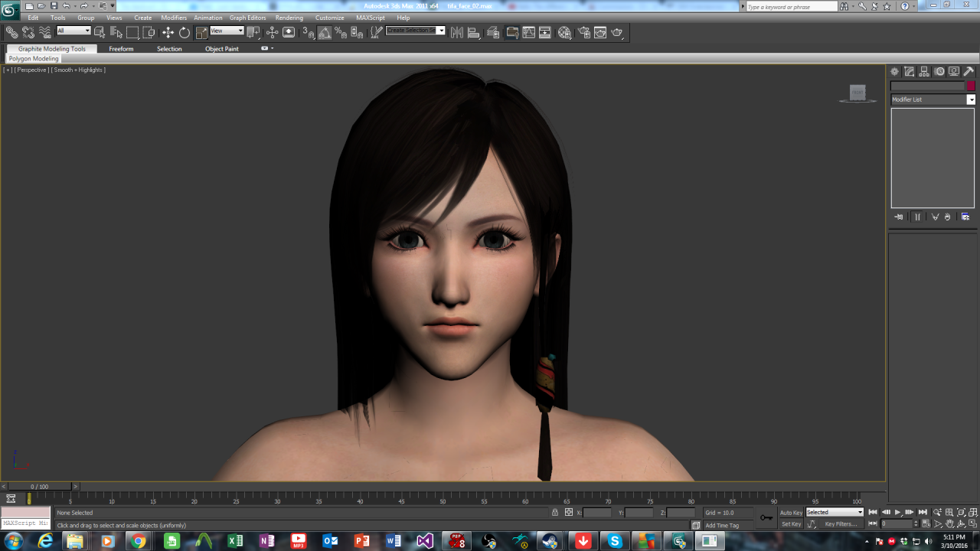Open the Utilities hammer panel tab
This screenshot has width=980, height=551.
969,71
